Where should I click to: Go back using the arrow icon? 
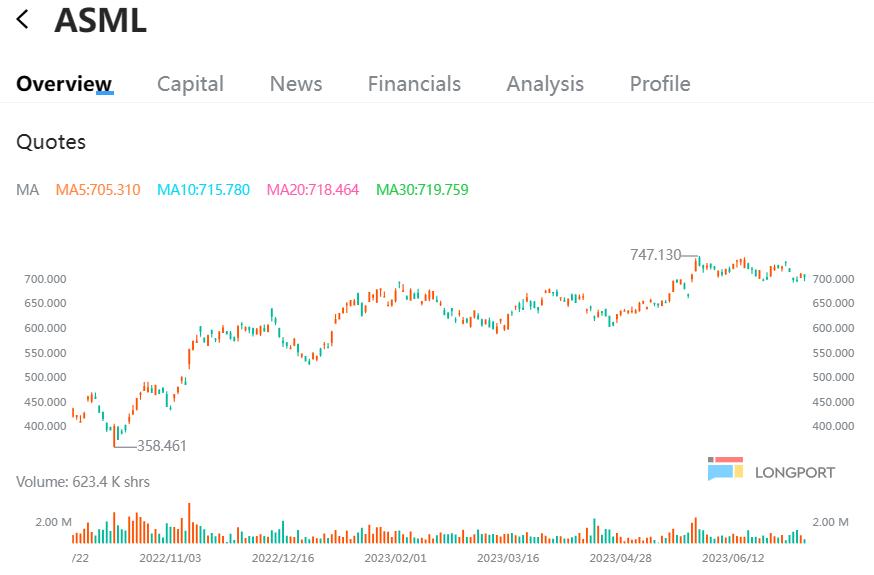tap(23, 19)
